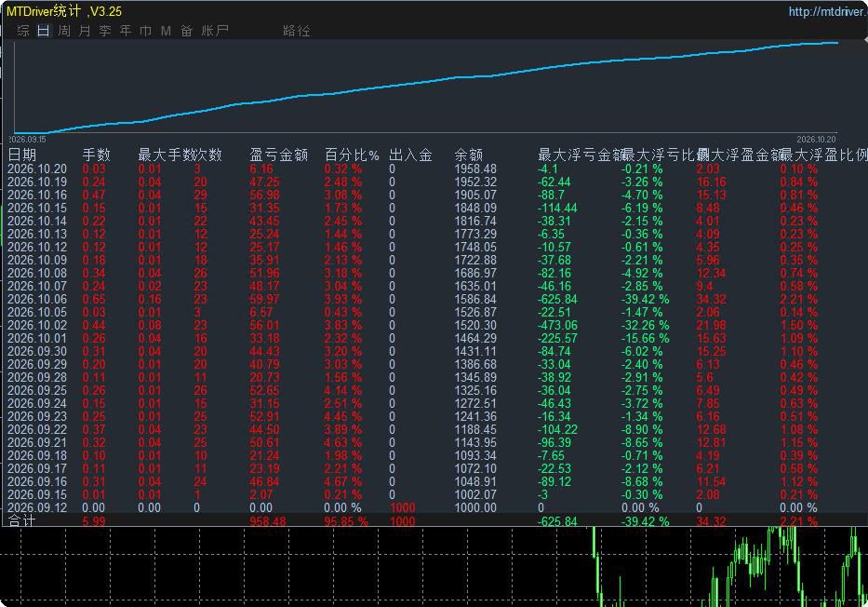
Task: Switch to the 账户 account tab
Action: click(x=215, y=31)
